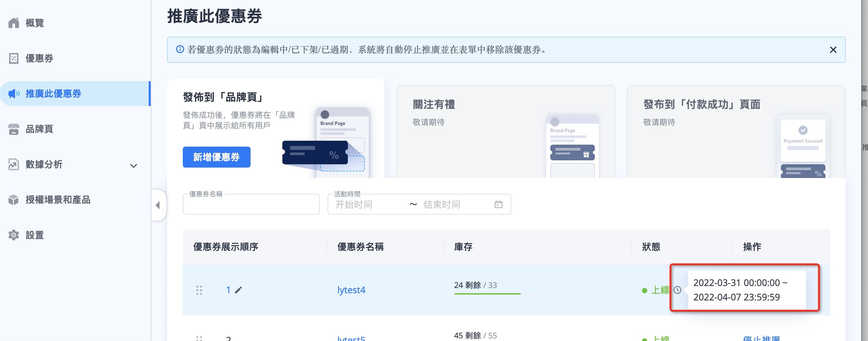Click the 新增優惠券 button
Screen dimensions: 868x341
[x=216, y=157]
